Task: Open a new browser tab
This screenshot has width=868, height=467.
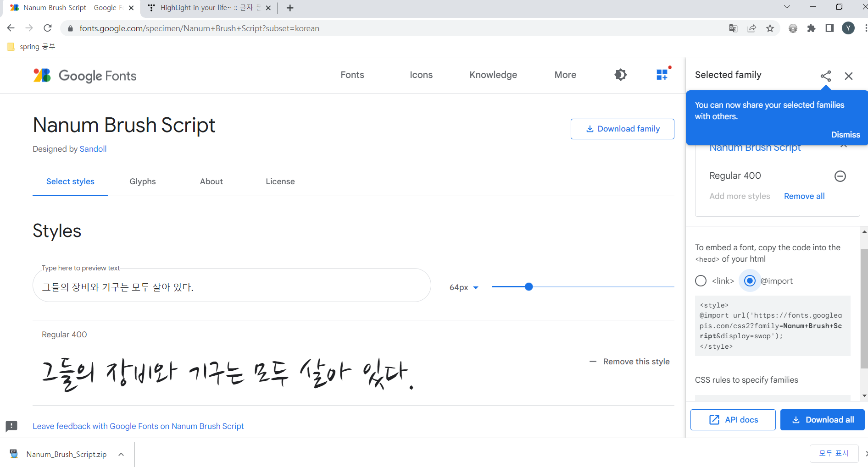Action: (x=290, y=8)
